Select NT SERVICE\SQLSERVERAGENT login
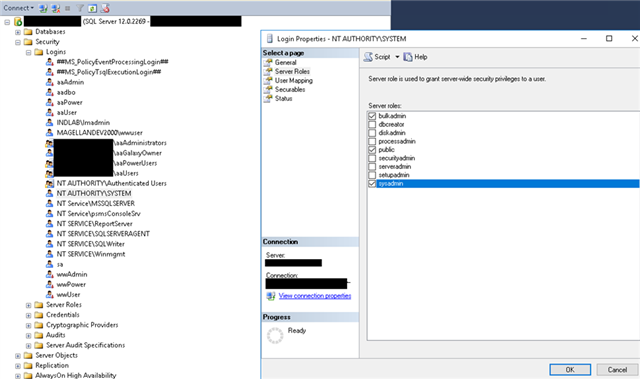This screenshot has height=379, width=640. click(103, 234)
